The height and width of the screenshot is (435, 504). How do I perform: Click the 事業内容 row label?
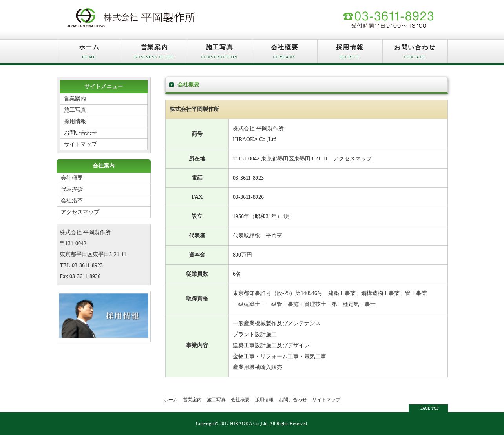pyautogui.click(x=197, y=346)
